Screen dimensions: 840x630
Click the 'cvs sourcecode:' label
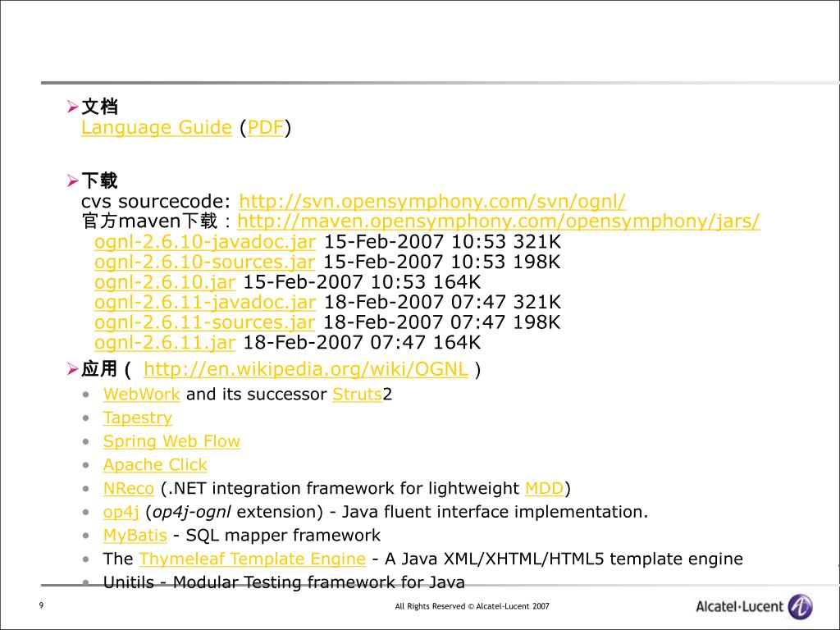[x=156, y=202]
